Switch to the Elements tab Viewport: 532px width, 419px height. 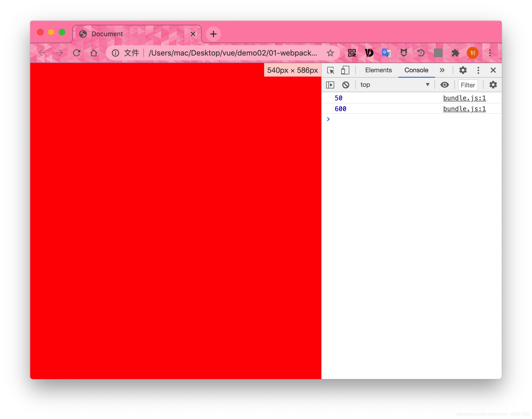coord(378,70)
